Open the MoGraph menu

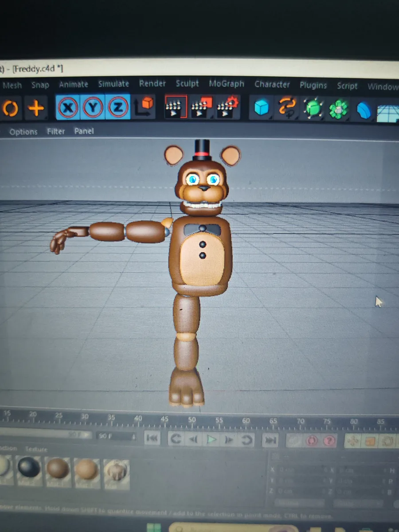227,83
